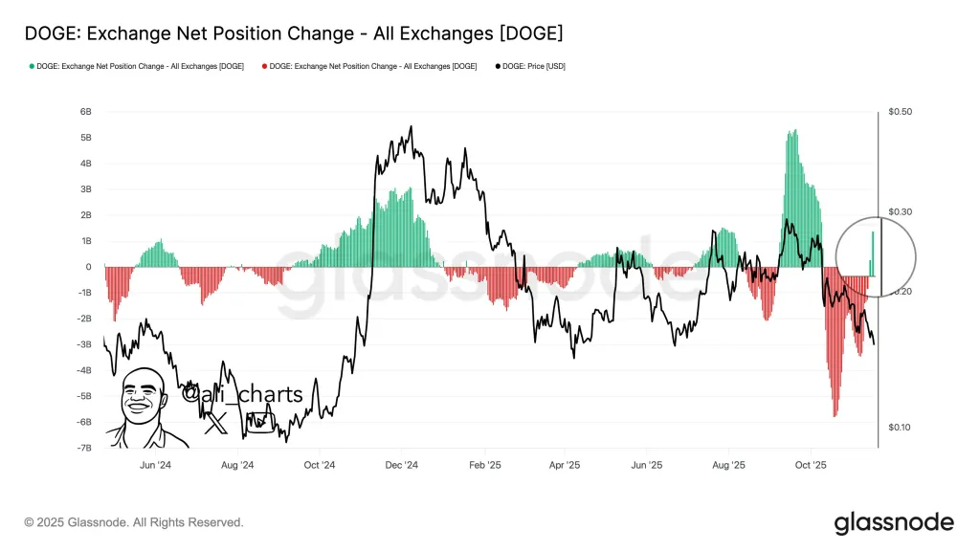
Task: Click the $0.50 price axis label
Action: click(x=900, y=112)
